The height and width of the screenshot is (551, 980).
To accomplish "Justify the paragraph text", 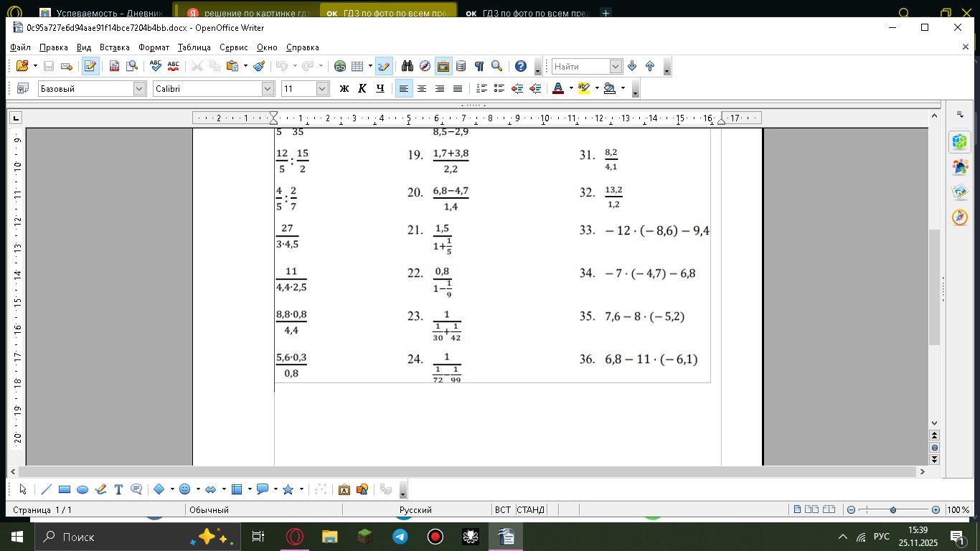I will 458,88.
